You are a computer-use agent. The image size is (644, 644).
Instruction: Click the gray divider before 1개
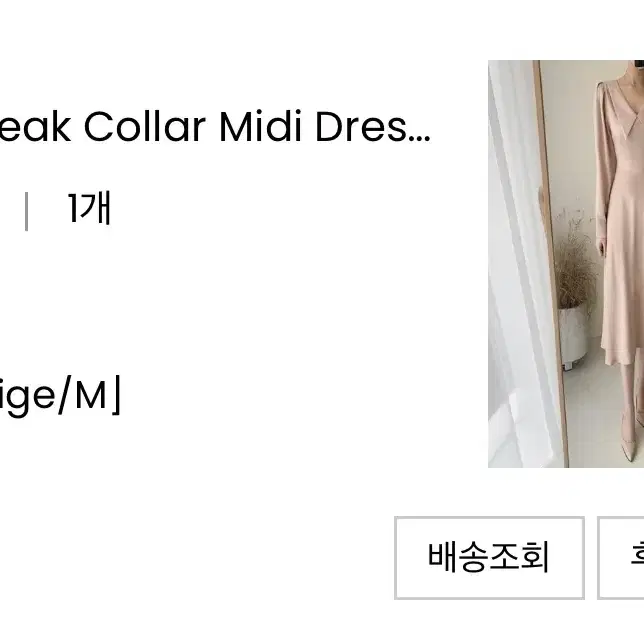27,211
